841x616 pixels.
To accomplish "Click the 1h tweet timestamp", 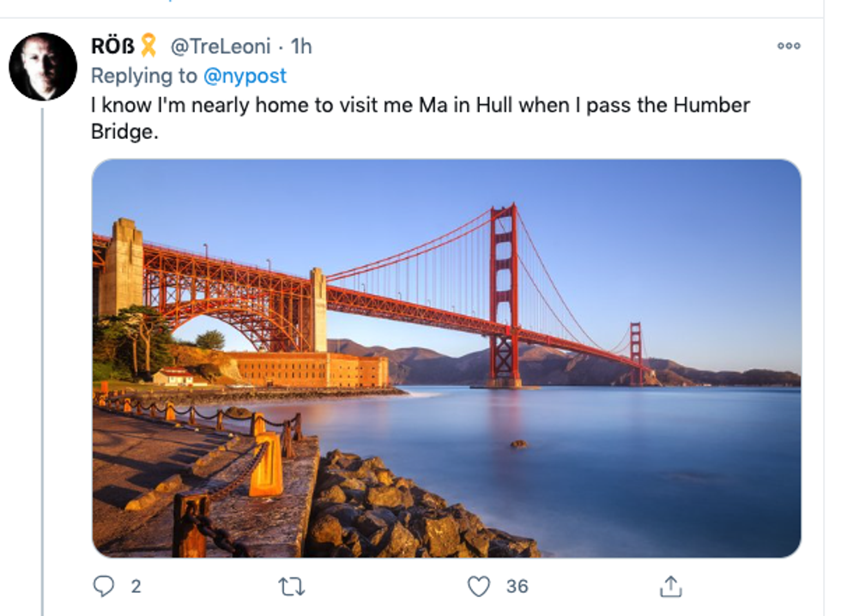I will pyautogui.click(x=301, y=45).
